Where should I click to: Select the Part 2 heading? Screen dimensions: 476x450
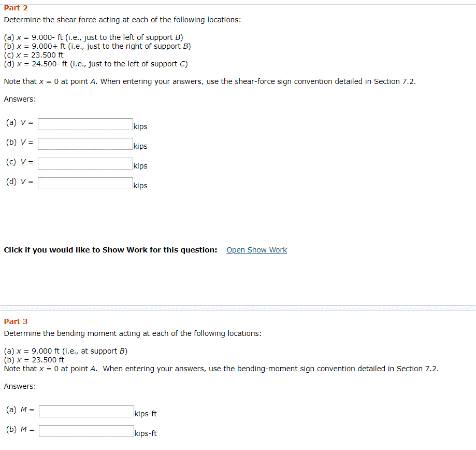pos(15,8)
